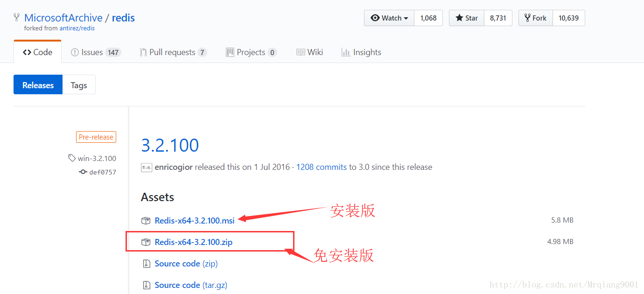The image size is (644, 294).
Task: Select the Releases button
Action: [x=38, y=85]
